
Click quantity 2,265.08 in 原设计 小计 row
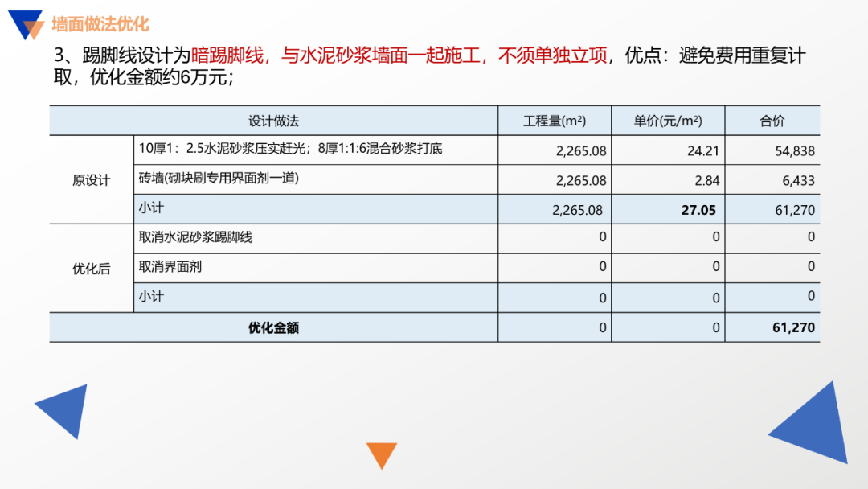pos(577,210)
